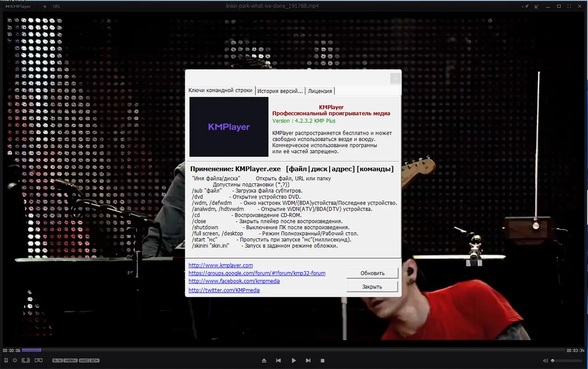Open the facebook.com/kmpmedia link
588x369 pixels.
point(234,281)
